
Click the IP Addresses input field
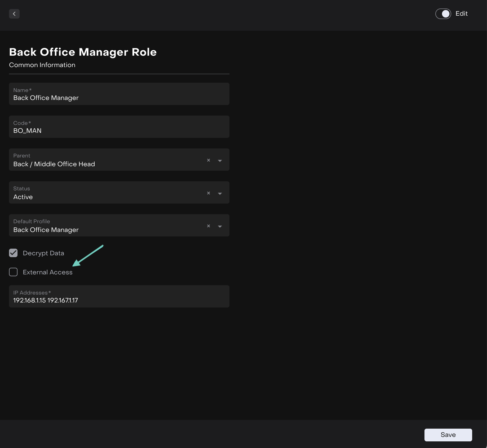119,300
